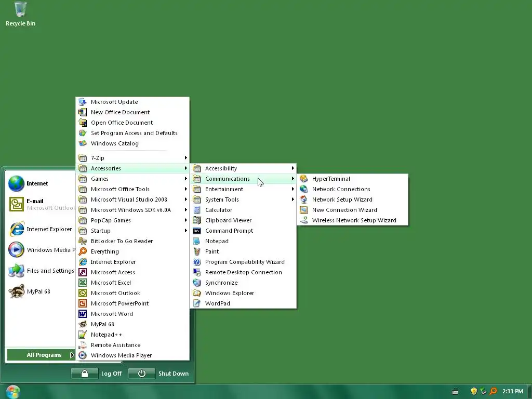Launch Windows Media Player from All Programs

coord(132,355)
